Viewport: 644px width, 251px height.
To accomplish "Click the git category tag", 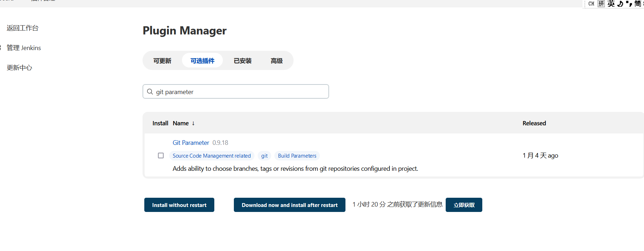I will (x=264, y=156).
